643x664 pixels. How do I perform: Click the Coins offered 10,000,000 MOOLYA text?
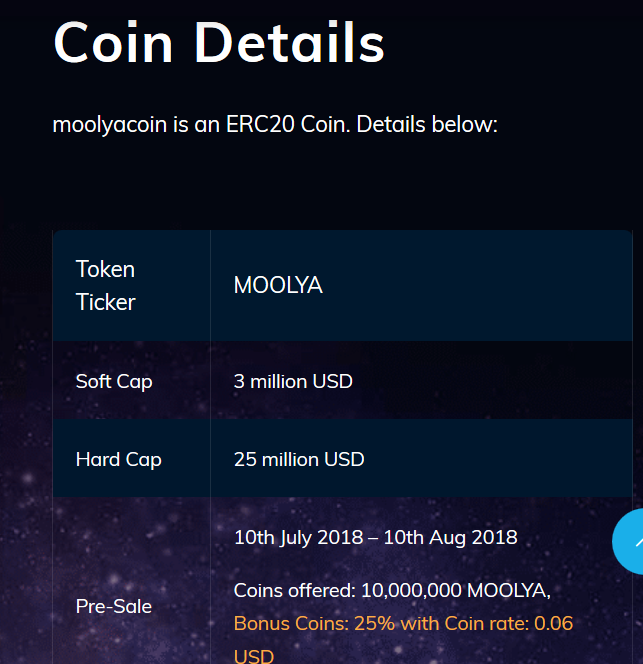click(392, 591)
